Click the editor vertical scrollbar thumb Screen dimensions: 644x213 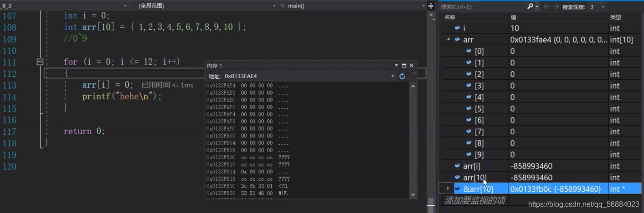click(431, 205)
